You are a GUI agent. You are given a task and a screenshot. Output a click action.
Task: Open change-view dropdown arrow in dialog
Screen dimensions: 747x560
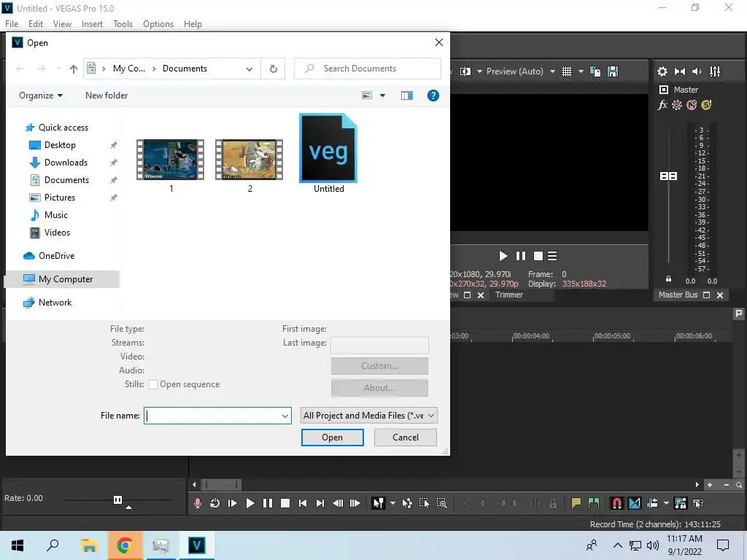pyautogui.click(x=382, y=96)
